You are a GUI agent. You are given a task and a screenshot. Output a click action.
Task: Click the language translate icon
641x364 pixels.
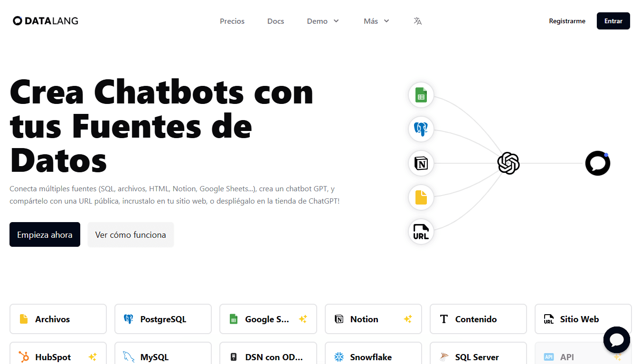[417, 21]
